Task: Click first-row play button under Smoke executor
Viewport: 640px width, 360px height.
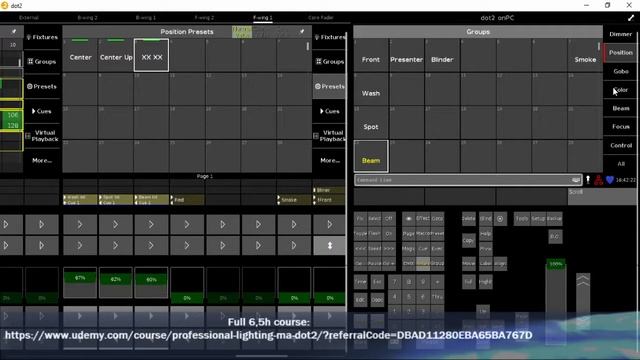Action: [294, 224]
